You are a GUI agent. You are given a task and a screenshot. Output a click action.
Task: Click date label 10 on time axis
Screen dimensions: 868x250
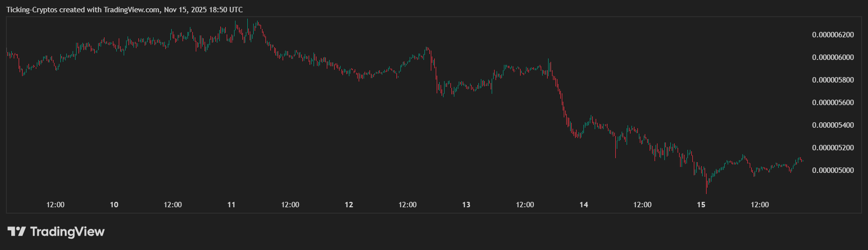pyautogui.click(x=114, y=205)
